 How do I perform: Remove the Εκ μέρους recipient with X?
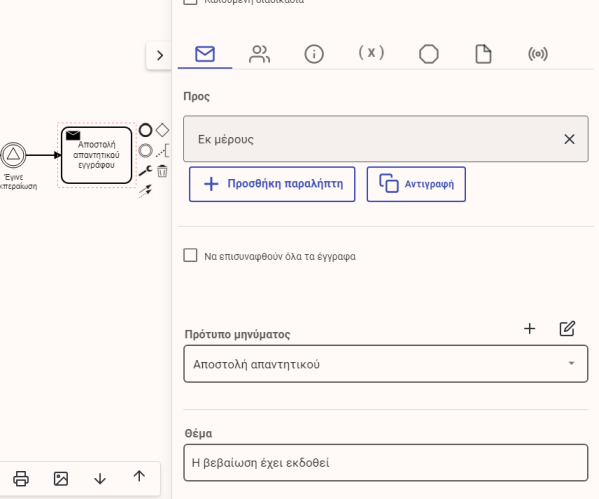click(x=569, y=139)
